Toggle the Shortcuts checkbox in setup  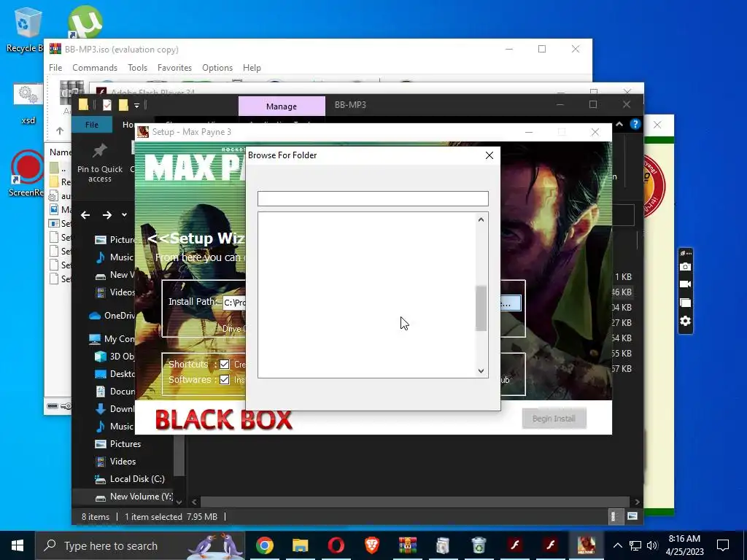pos(225,365)
